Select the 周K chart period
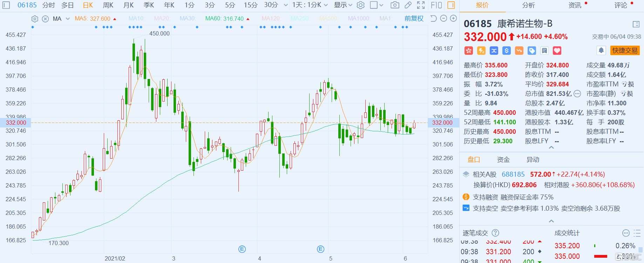Screen dimensions: 644x263 click(108, 5)
